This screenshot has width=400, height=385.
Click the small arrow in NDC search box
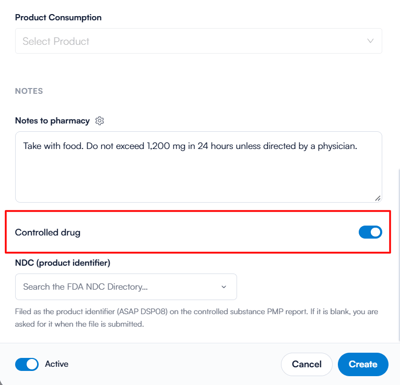pos(224,287)
